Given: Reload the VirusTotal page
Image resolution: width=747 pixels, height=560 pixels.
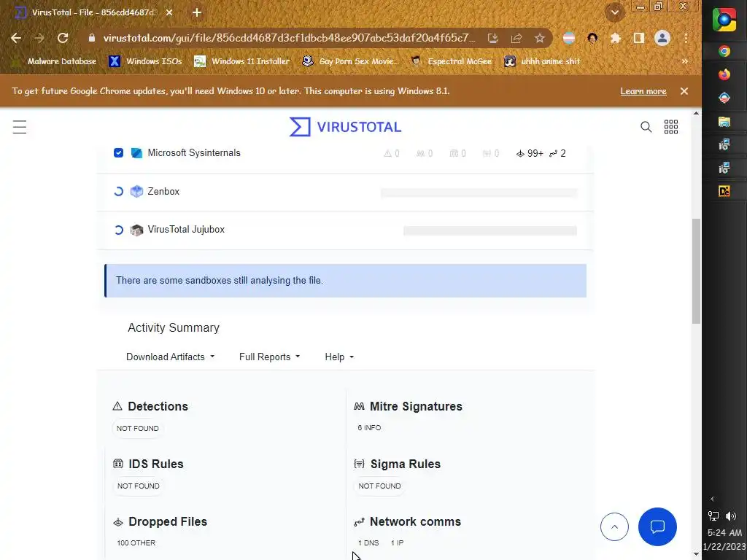Looking at the screenshot, I should [63, 38].
